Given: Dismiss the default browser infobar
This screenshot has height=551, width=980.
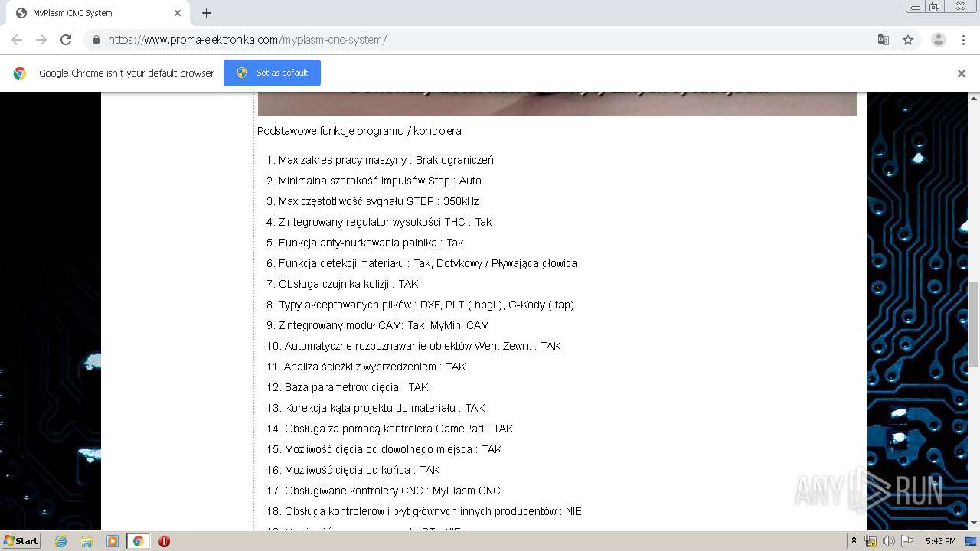Looking at the screenshot, I should 962,73.
